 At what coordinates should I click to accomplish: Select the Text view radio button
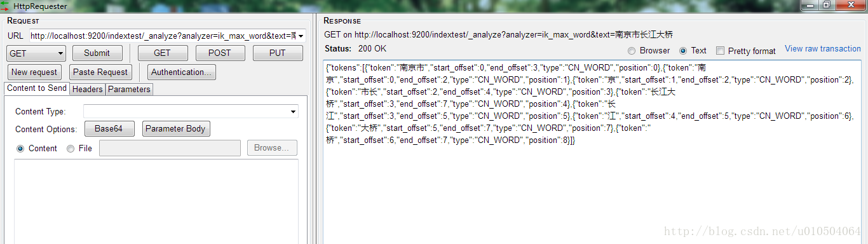click(683, 51)
